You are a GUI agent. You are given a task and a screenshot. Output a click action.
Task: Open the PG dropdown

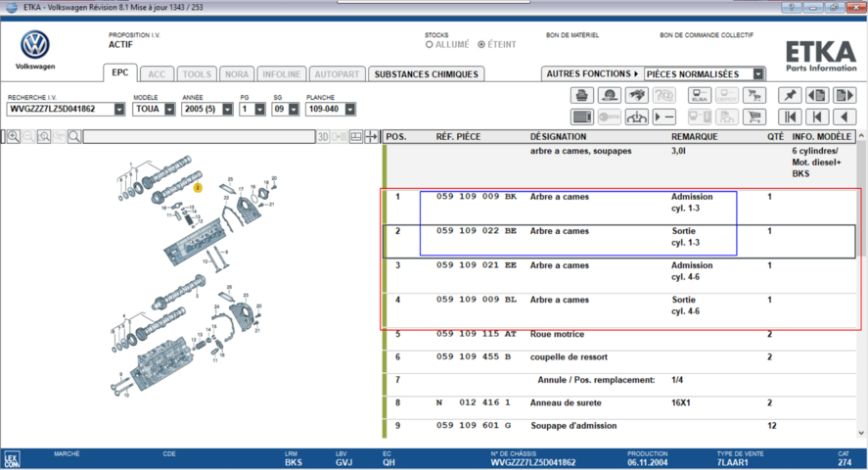[259, 109]
